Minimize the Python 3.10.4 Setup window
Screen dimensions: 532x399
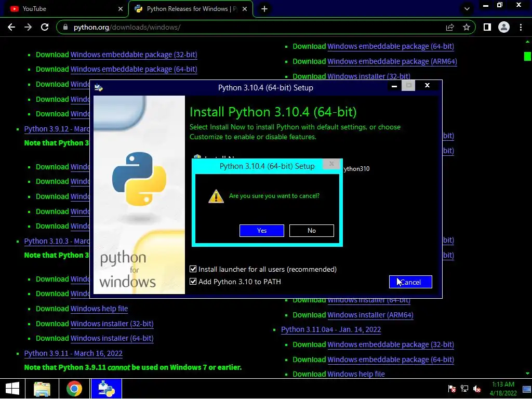[394, 86]
